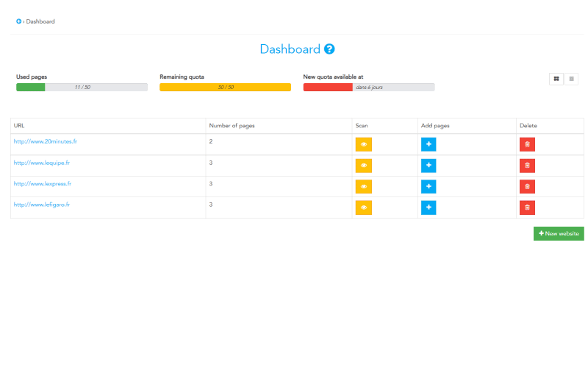
Task: Open the Dashboard help question mark icon
Action: [329, 49]
